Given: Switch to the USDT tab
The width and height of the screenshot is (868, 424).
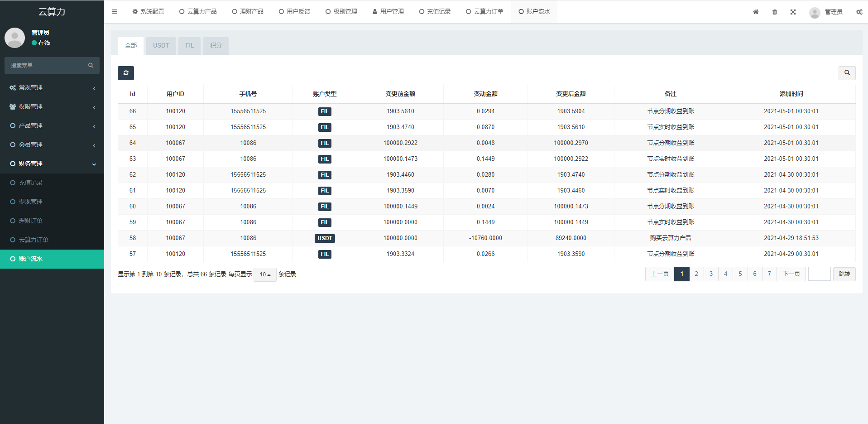Looking at the screenshot, I should (161, 46).
